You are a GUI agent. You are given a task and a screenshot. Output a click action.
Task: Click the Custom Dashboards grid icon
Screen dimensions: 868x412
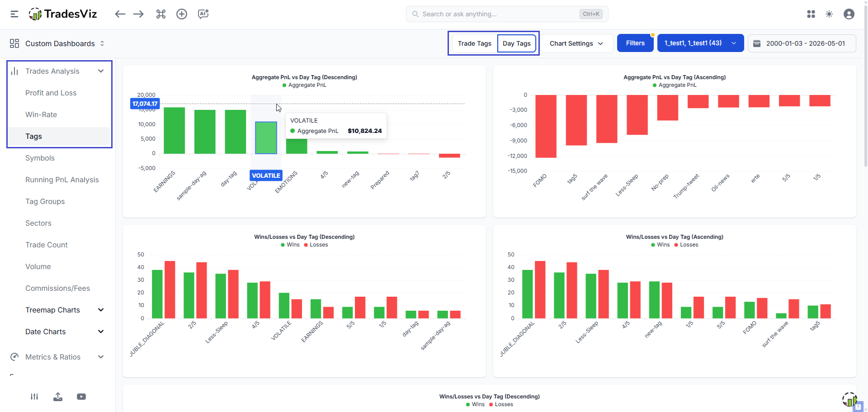tap(14, 43)
